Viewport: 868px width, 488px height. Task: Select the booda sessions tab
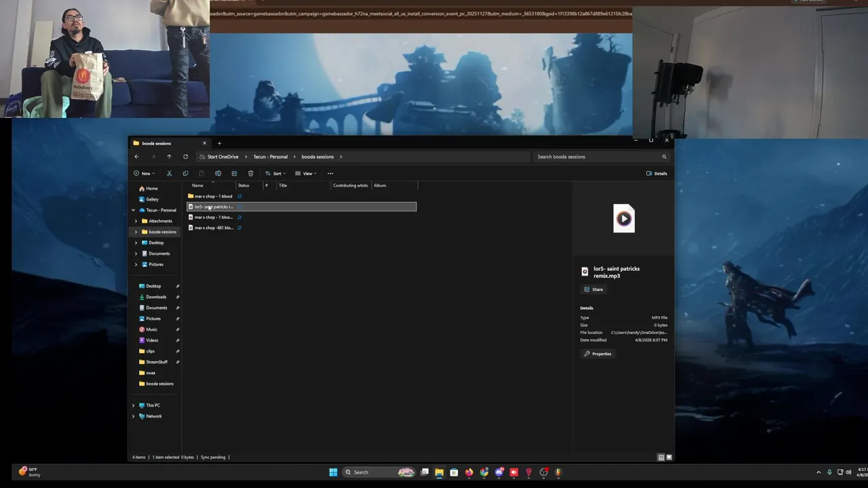coord(170,143)
